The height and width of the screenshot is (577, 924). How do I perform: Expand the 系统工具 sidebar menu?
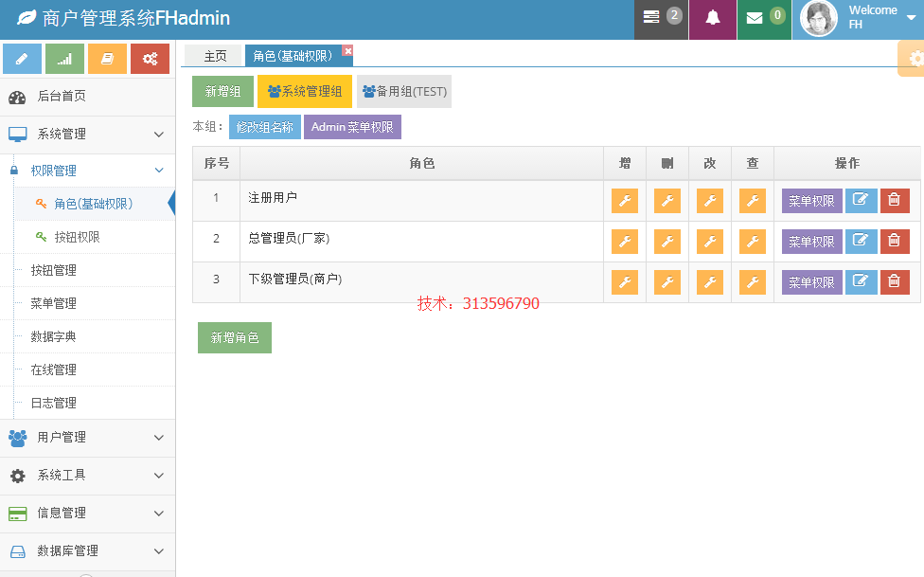coord(87,476)
